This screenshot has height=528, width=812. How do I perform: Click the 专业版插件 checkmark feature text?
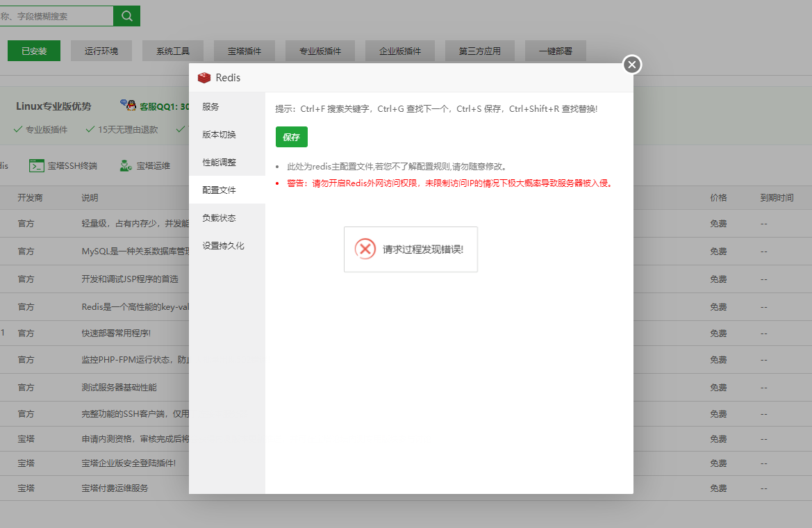click(x=47, y=129)
